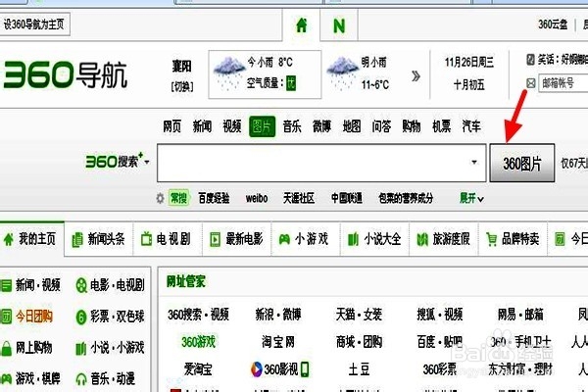Viewport: 588px width, 392px height.
Task: Click today's rain cloud weather icon
Action: coord(229,72)
